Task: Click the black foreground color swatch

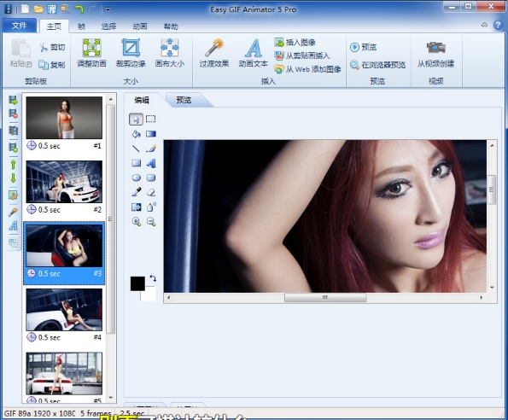Action: click(x=137, y=283)
